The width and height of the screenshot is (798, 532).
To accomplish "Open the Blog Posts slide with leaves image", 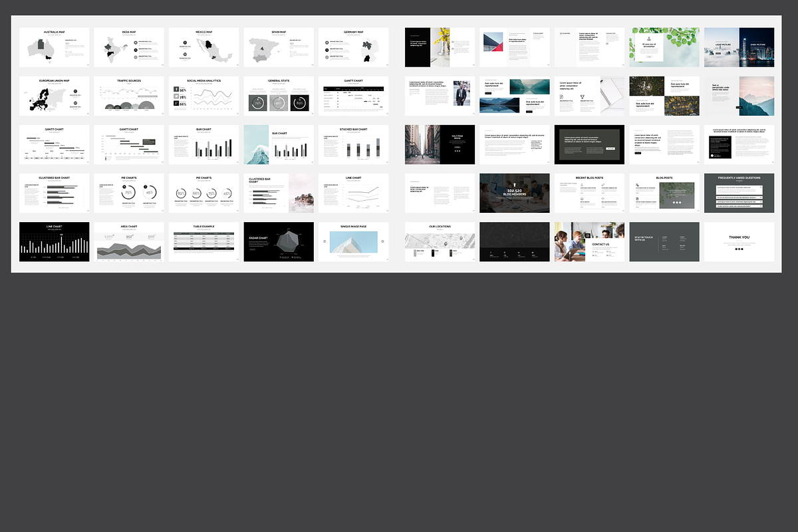I will pyautogui.click(x=665, y=193).
